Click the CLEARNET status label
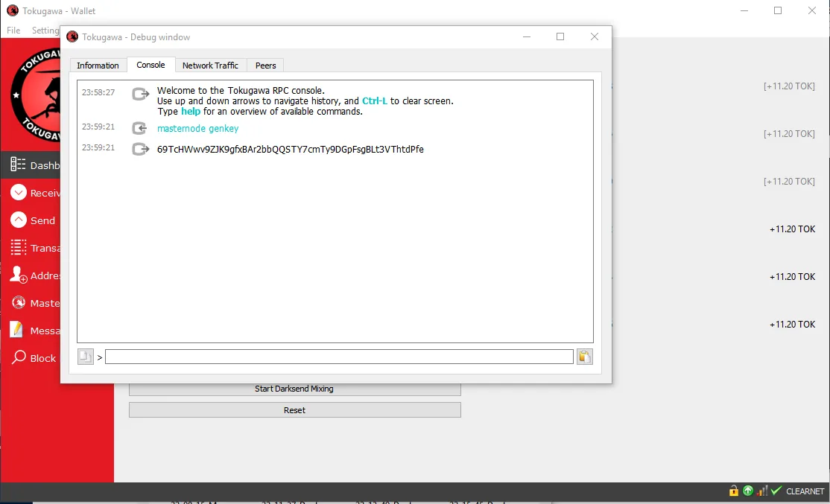 click(x=805, y=491)
